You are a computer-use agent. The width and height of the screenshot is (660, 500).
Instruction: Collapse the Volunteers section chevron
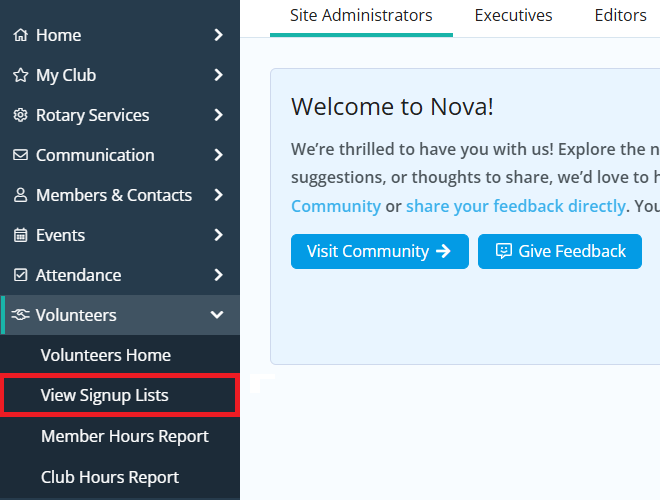click(x=217, y=314)
